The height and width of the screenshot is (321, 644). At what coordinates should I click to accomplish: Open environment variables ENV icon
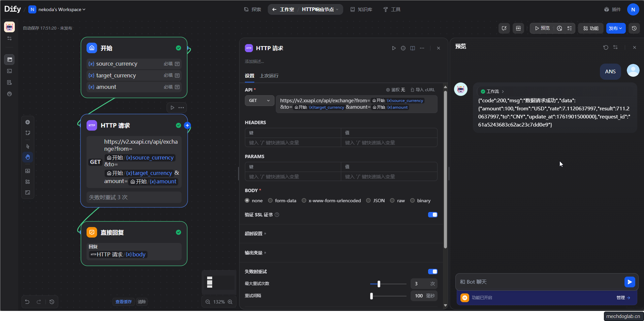(x=518, y=28)
